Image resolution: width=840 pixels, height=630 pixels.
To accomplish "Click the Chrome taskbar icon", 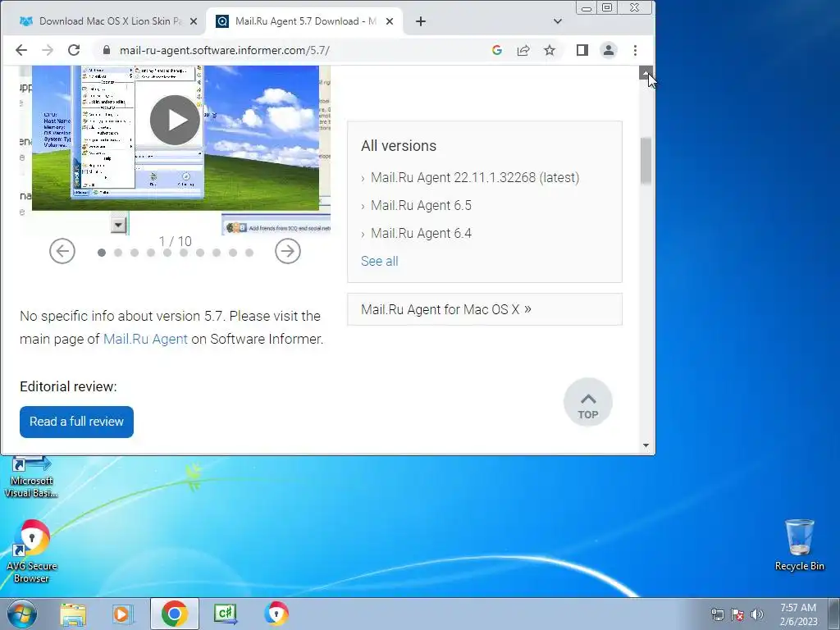I will pyautogui.click(x=174, y=614).
